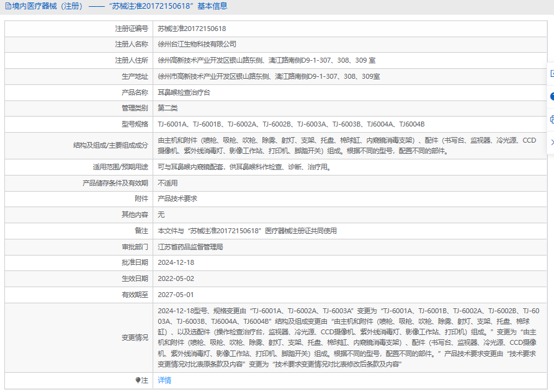Click the registrant name 徐州台江生物科技有限公司

click(x=197, y=45)
